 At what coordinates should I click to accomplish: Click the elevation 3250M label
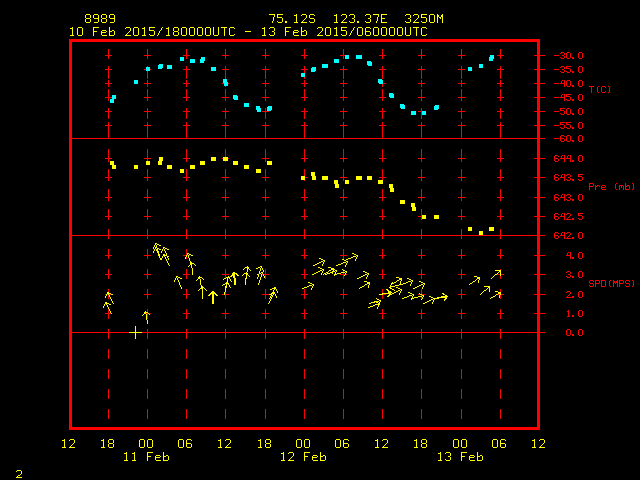pos(424,19)
